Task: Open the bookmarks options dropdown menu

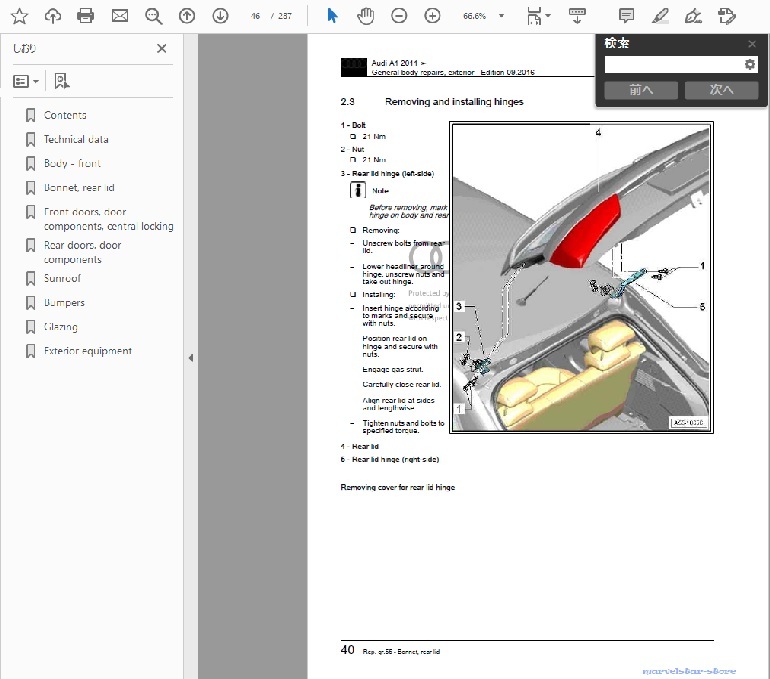Action: 26,81
